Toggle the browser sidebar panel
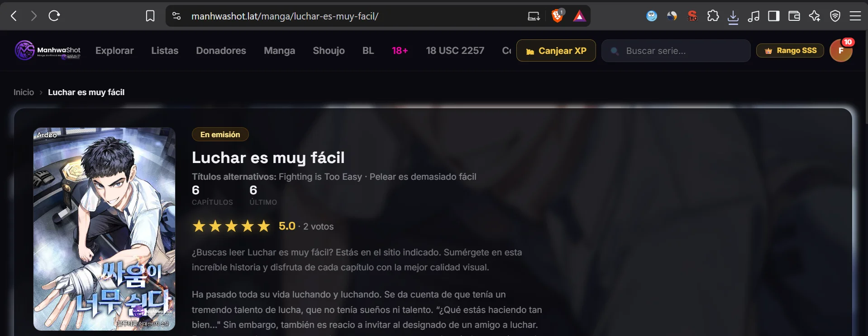 click(774, 16)
